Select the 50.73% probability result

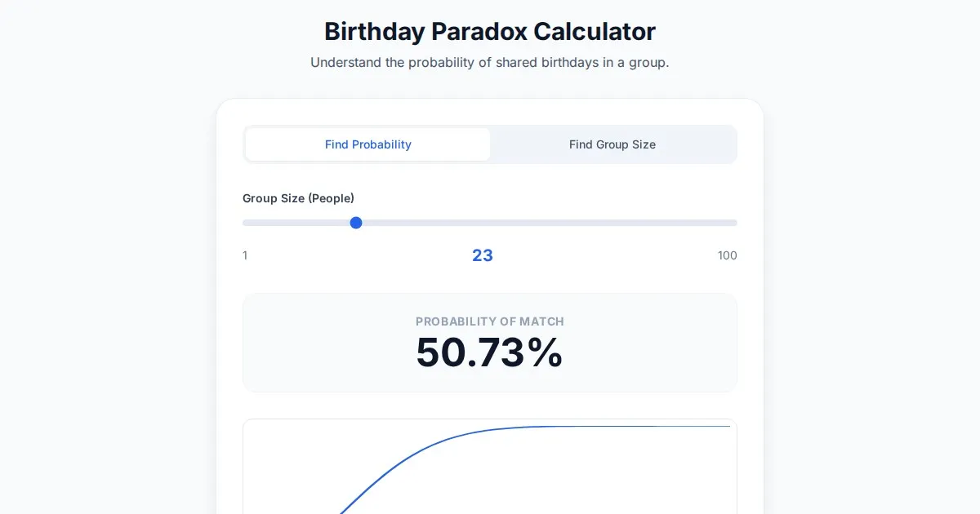(488, 352)
